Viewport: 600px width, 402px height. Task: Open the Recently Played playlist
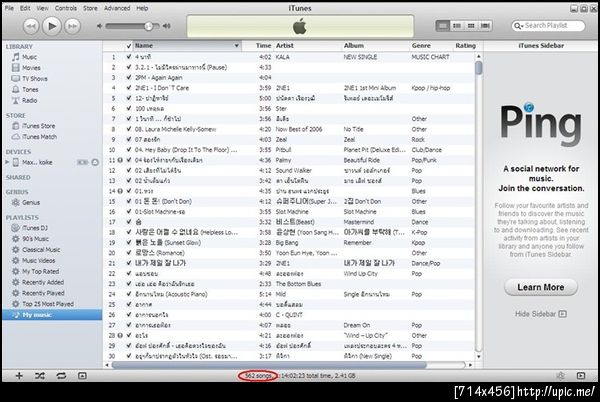pos(43,293)
